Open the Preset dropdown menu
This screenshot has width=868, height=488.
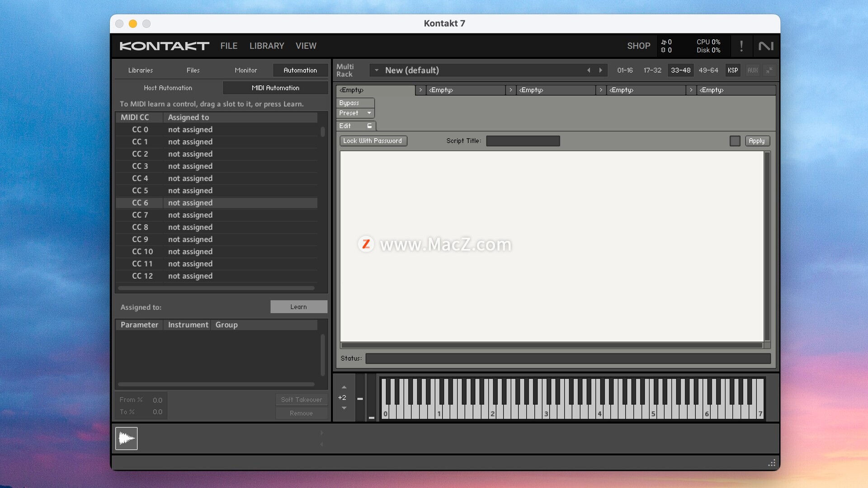[x=355, y=113]
